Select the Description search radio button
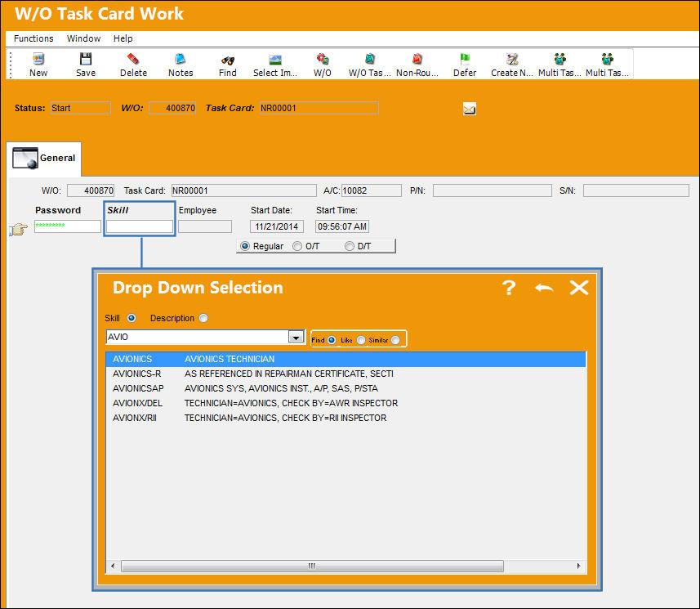700x609 pixels. (x=203, y=318)
